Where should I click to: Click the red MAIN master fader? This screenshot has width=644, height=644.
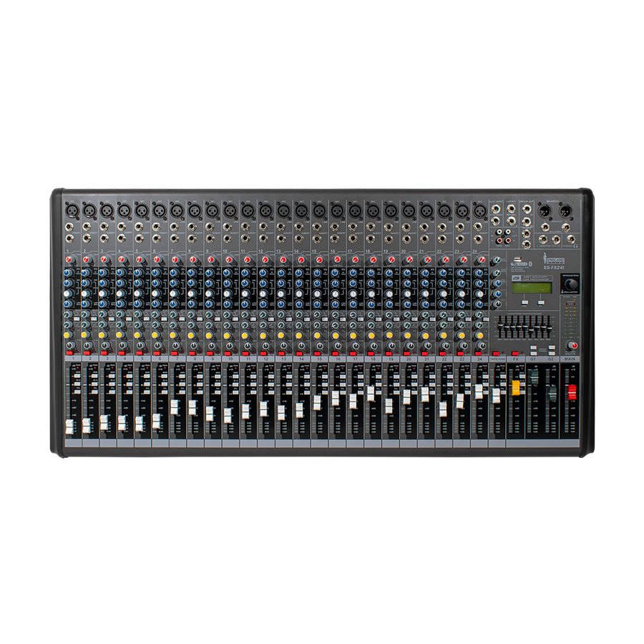click(x=571, y=392)
